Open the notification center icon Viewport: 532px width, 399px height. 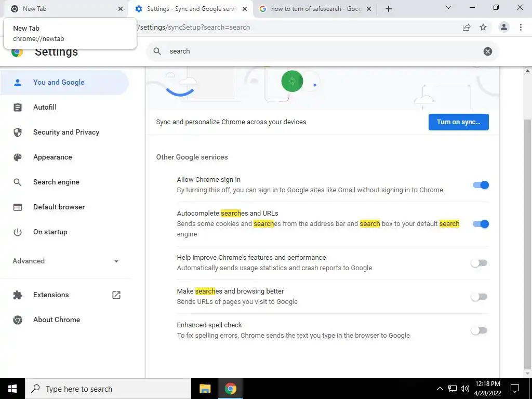tap(515, 389)
